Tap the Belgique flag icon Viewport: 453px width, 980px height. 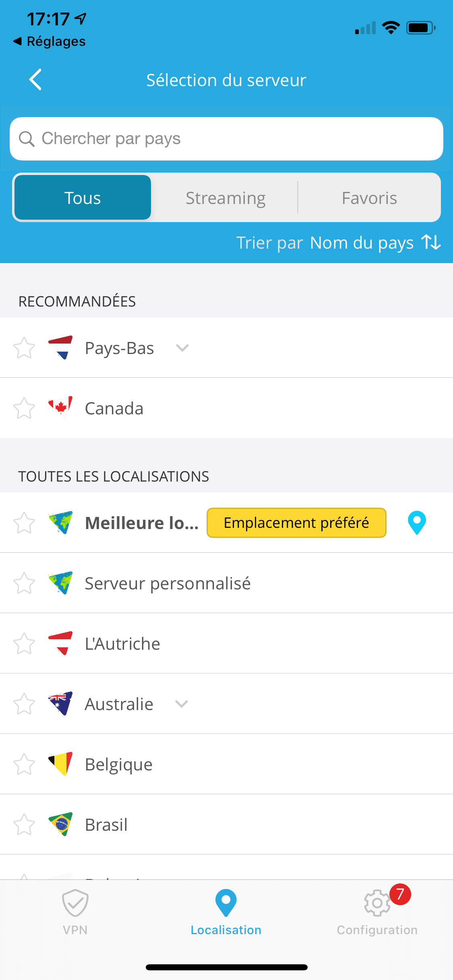pos(60,764)
